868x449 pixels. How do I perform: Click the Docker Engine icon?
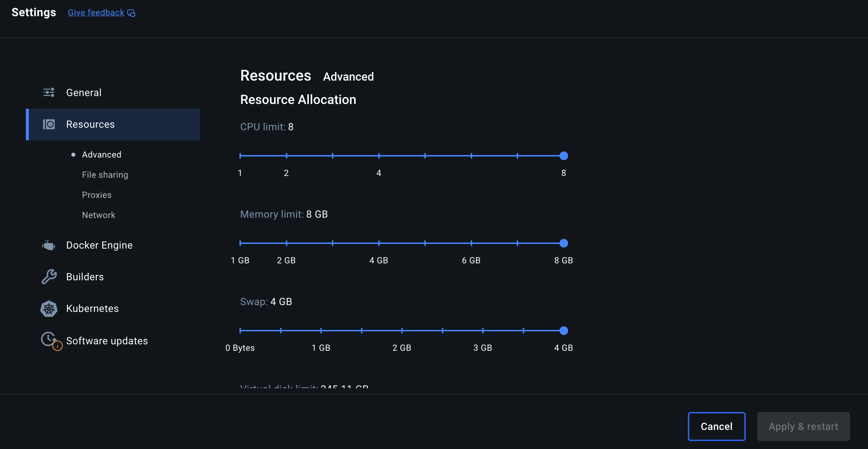click(49, 245)
